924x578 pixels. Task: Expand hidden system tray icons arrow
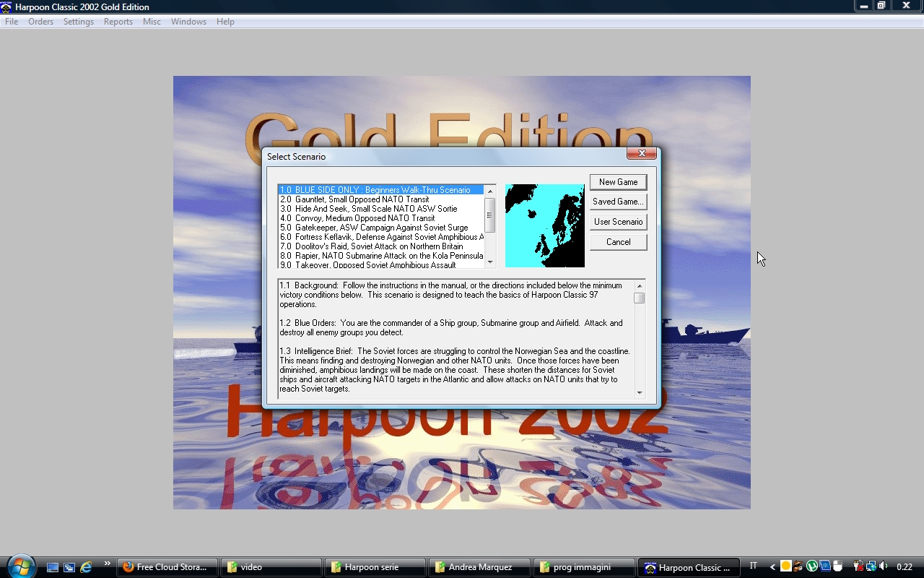pyautogui.click(x=773, y=567)
